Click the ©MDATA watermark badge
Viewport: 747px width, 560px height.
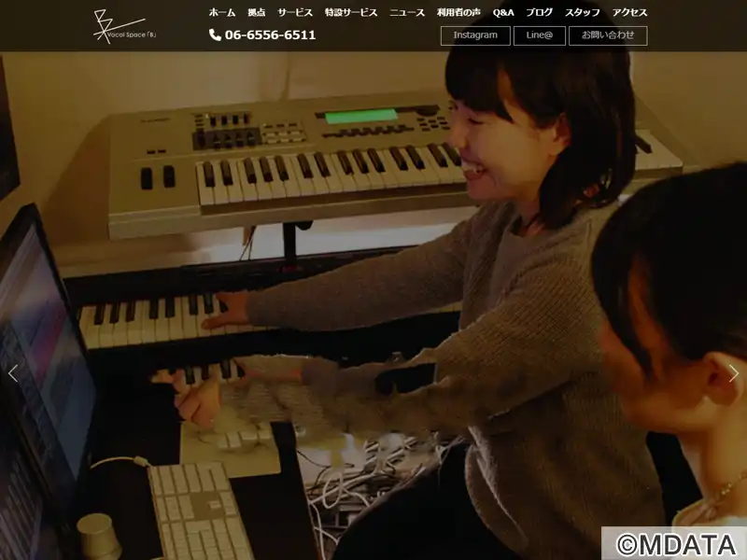coord(674,543)
